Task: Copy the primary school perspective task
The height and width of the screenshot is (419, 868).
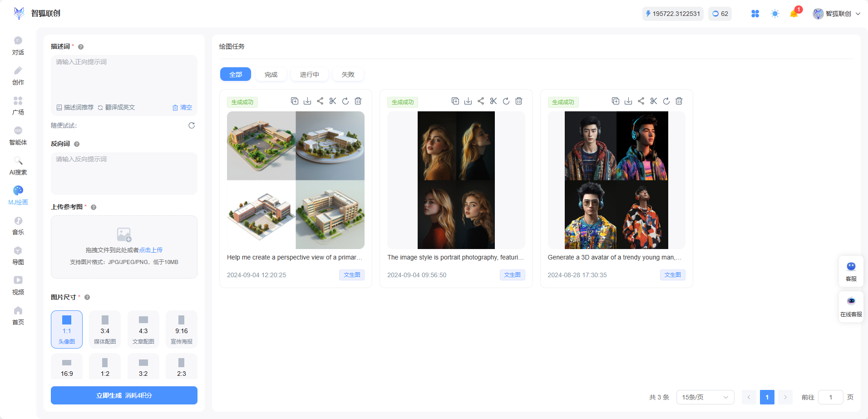Action: [295, 101]
